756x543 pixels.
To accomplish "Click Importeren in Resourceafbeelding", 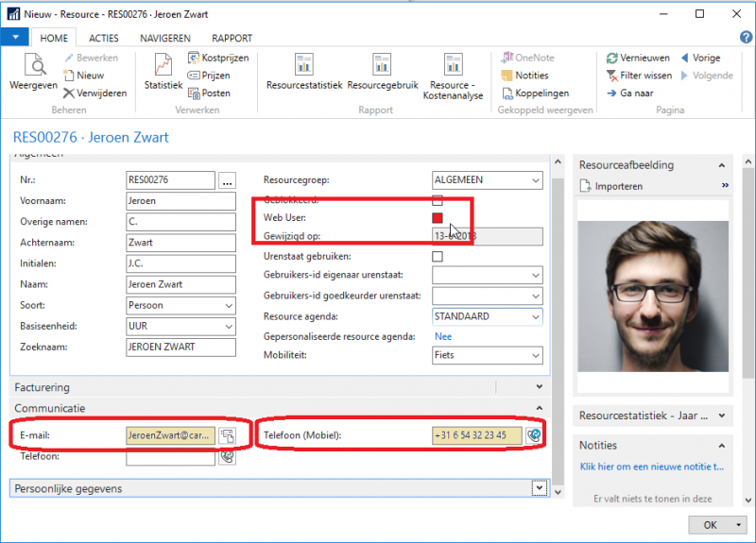I will [611, 186].
